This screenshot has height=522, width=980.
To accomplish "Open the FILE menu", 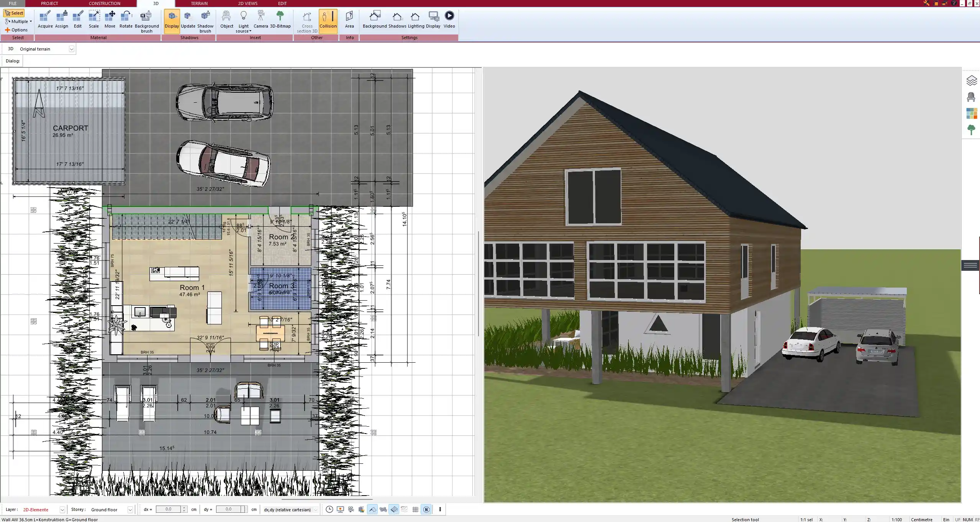I will click(13, 3).
